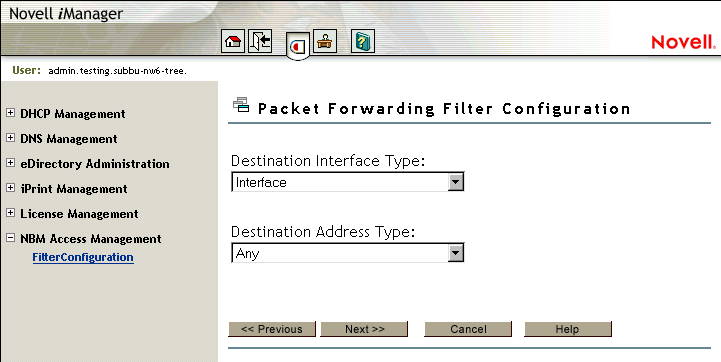721x362 pixels.
Task: Click the Novell logo
Action: click(683, 43)
